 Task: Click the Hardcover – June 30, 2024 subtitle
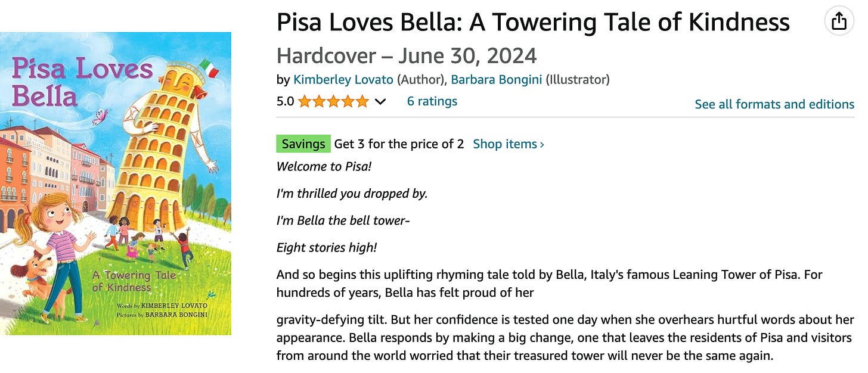[x=407, y=56]
